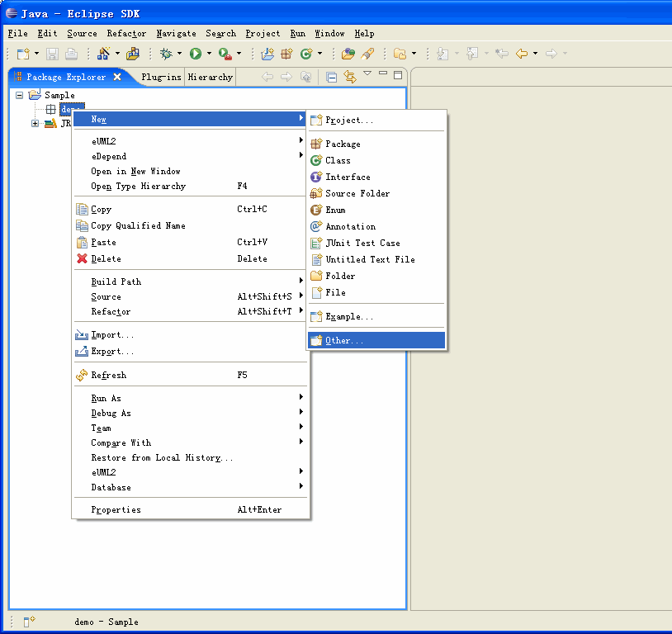Screen dimensions: 672x634
Task: Open dropdown arrow next to Run icon
Action: (x=209, y=54)
